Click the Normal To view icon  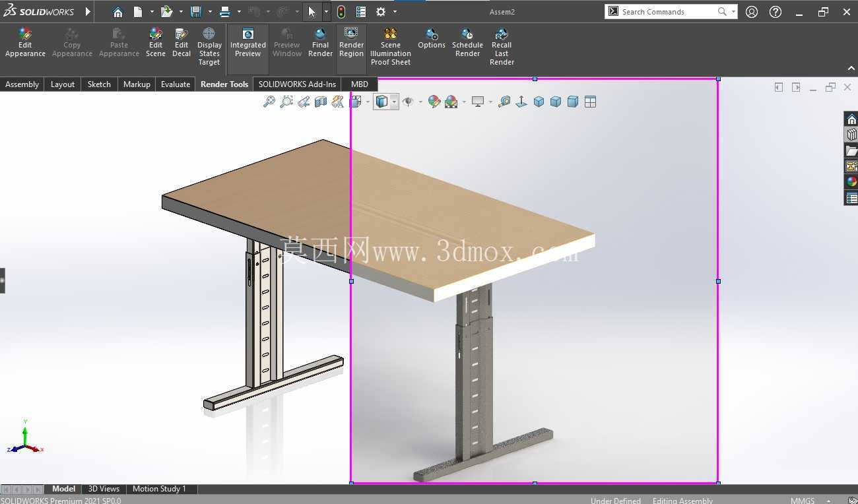pyautogui.click(x=521, y=102)
